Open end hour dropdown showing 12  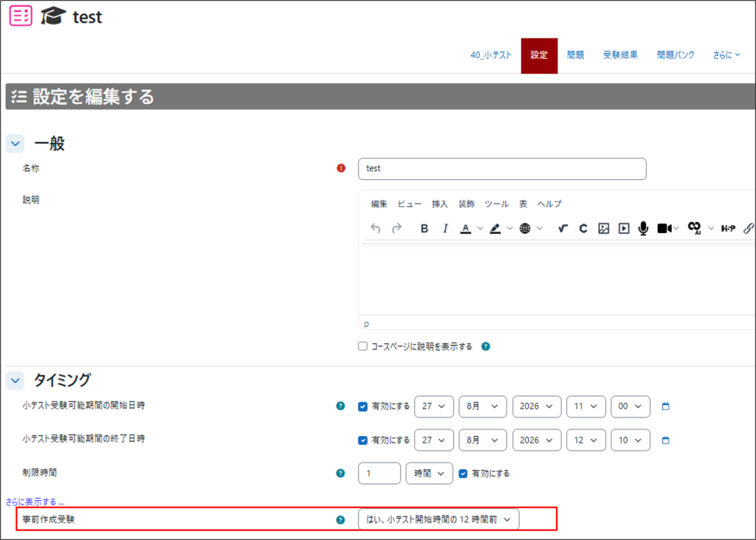click(585, 440)
